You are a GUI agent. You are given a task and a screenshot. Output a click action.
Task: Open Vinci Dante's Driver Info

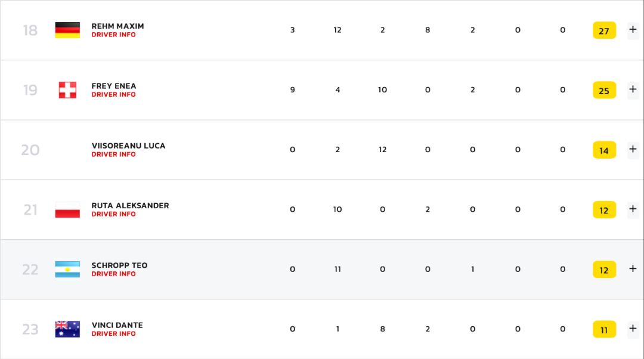113,334
